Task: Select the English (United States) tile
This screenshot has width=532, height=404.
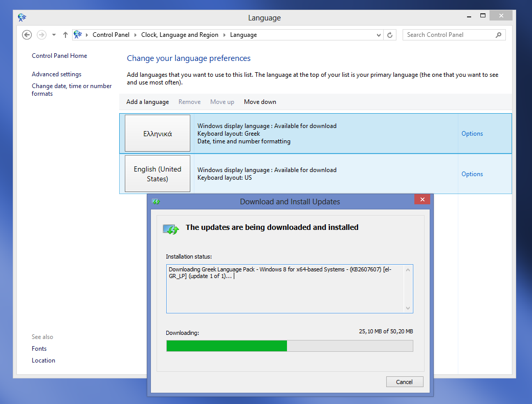Action: click(158, 174)
